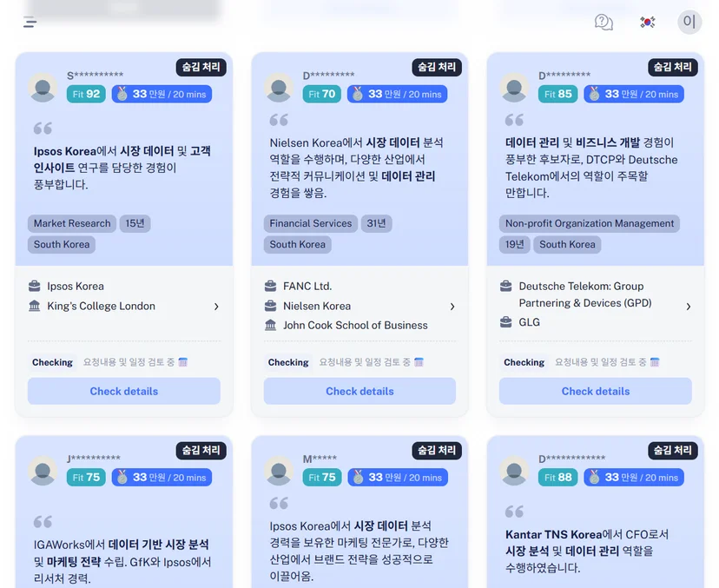Open the hamburger menu icon

point(30,22)
